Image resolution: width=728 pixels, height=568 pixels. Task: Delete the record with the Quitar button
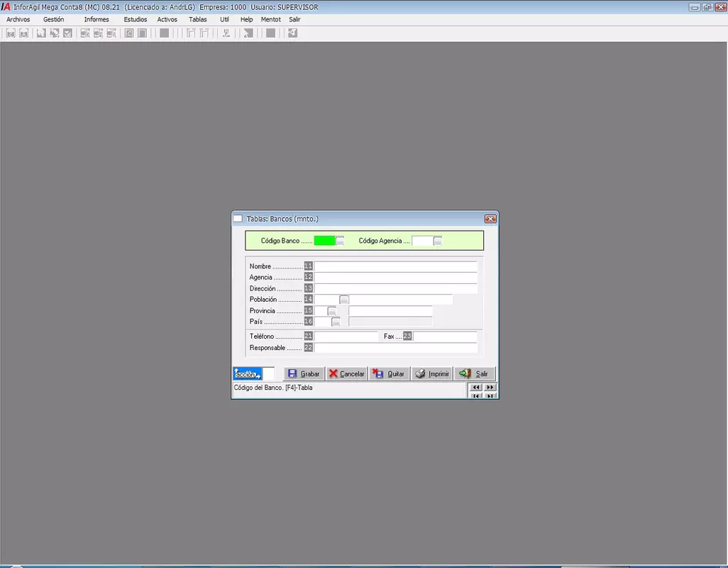[x=389, y=374]
